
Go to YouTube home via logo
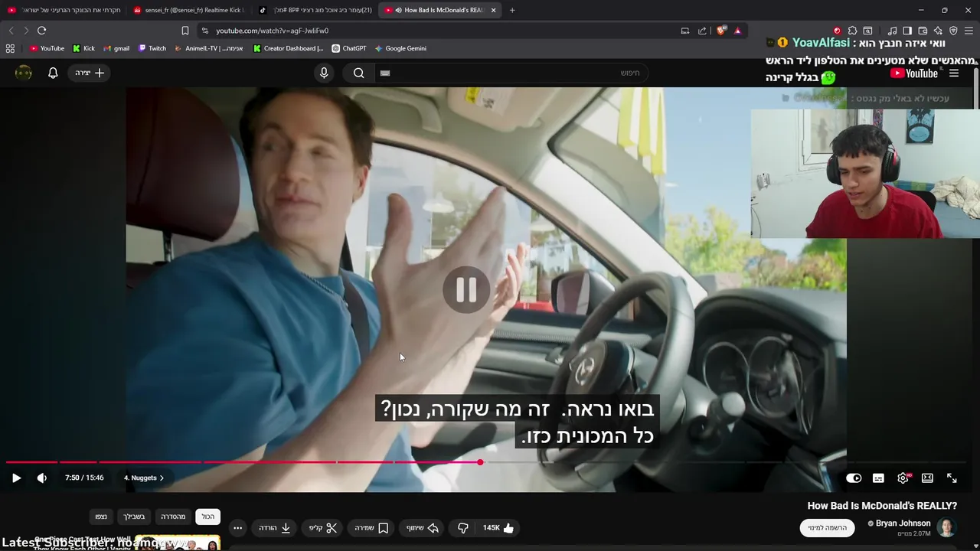pyautogui.click(x=914, y=73)
